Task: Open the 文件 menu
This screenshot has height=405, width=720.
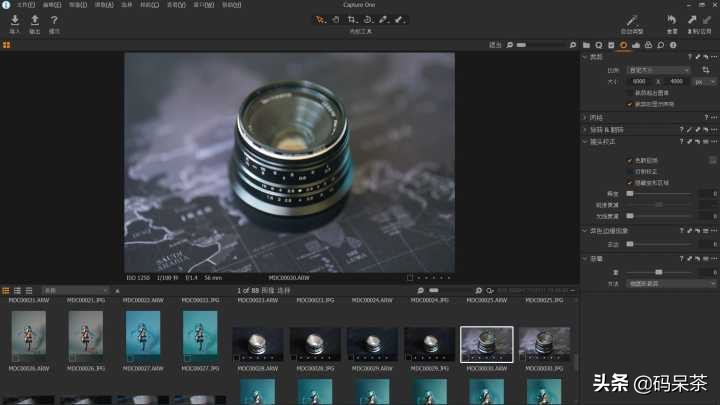Action: 25,4
